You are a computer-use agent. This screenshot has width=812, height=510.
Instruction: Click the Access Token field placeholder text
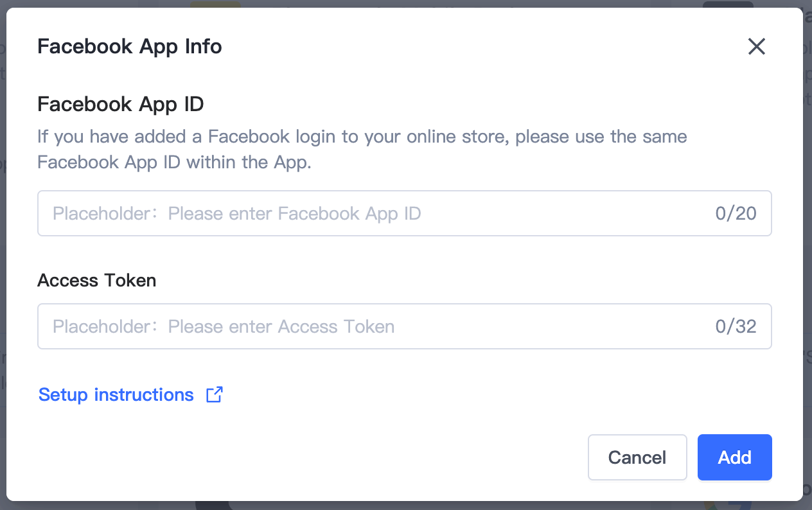coord(281,326)
